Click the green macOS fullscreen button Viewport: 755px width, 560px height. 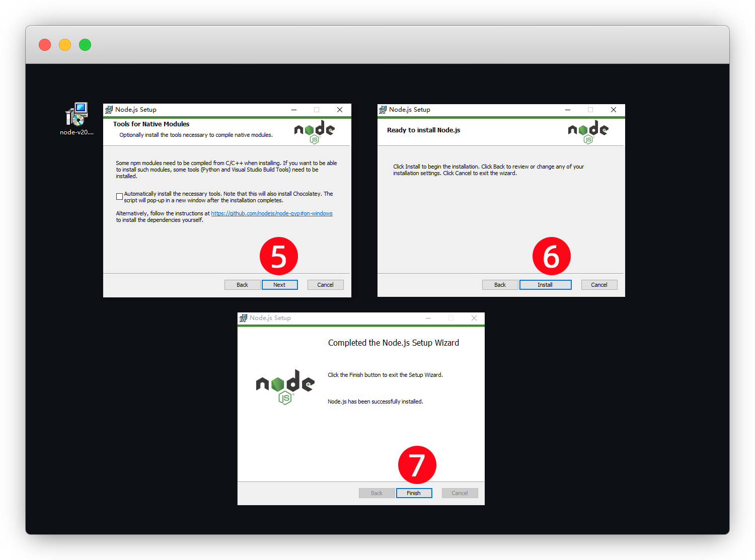[85, 45]
